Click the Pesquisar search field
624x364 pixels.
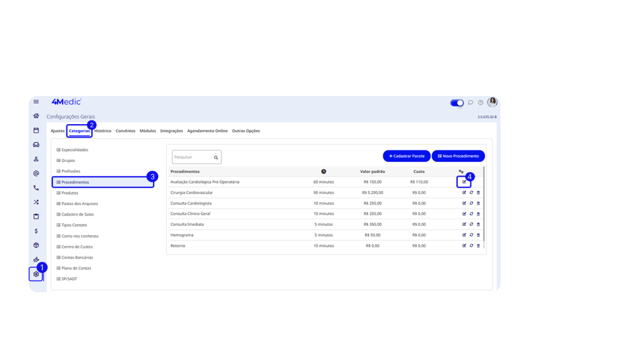(x=193, y=157)
